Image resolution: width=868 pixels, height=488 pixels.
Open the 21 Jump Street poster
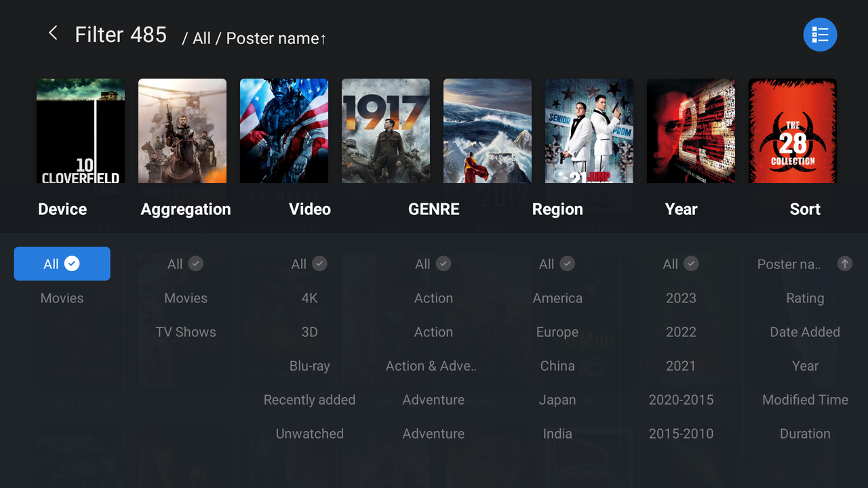point(589,131)
